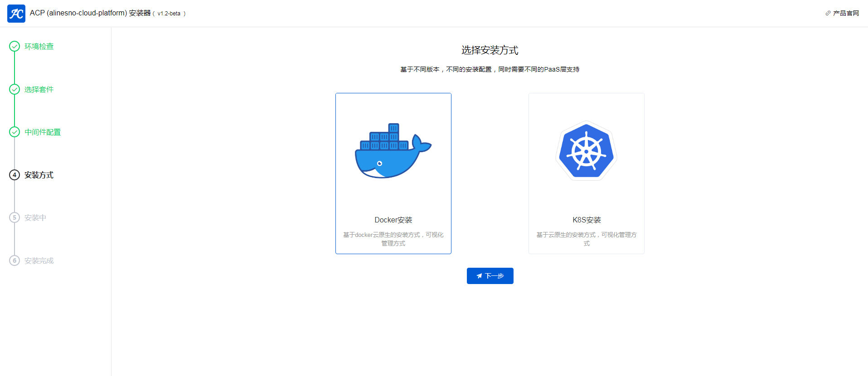
Task: Click the 安装完成 step label
Action: pos(39,260)
